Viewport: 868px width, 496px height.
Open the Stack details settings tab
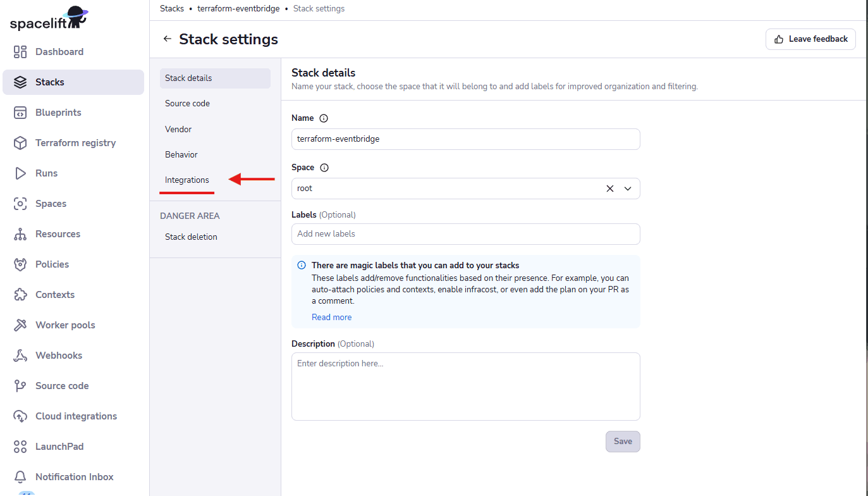point(215,78)
